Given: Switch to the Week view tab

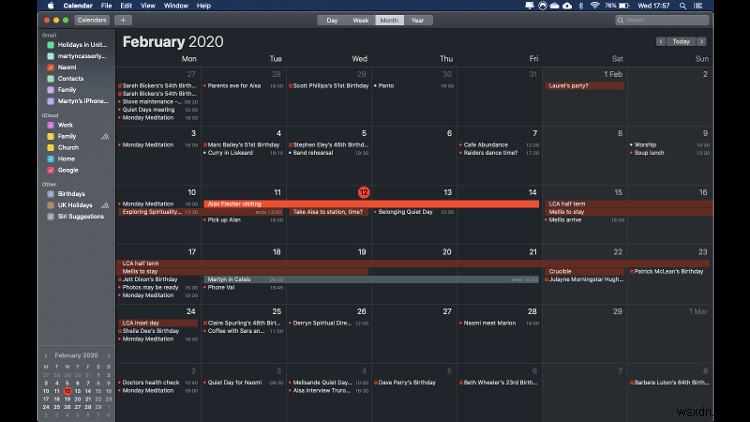Looking at the screenshot, I should click(360, 20).
